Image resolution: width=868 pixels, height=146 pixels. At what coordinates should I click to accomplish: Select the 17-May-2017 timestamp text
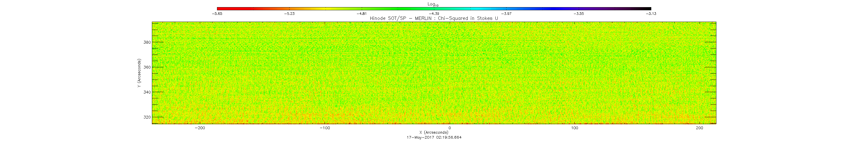[434, 137]
